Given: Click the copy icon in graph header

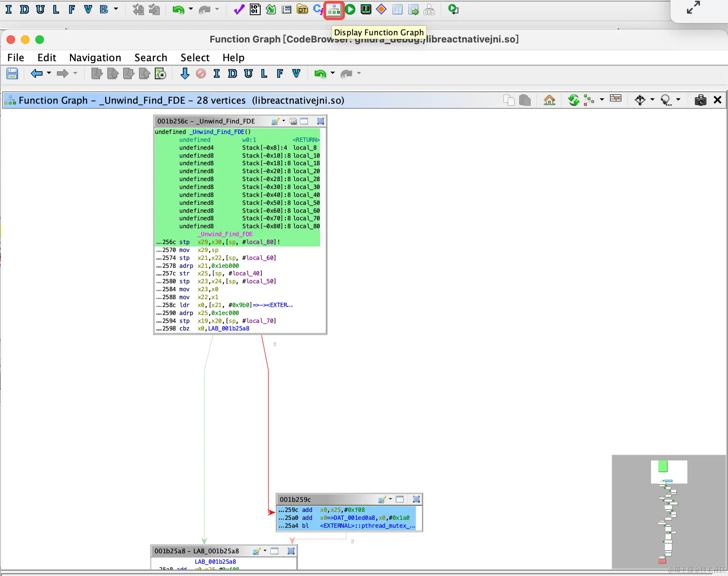Looking at the screenshot, I should pos(509,100).
